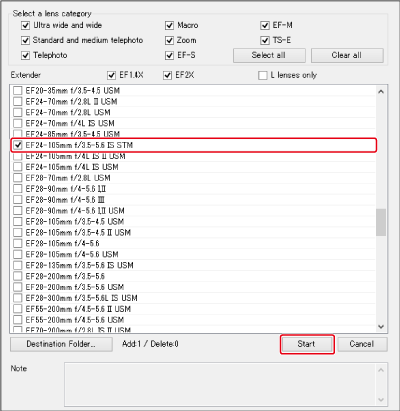Check the EF28-300mm f/3.5-5.6L IS USM lens
400x411 pixels.
[x=18, y=298]
